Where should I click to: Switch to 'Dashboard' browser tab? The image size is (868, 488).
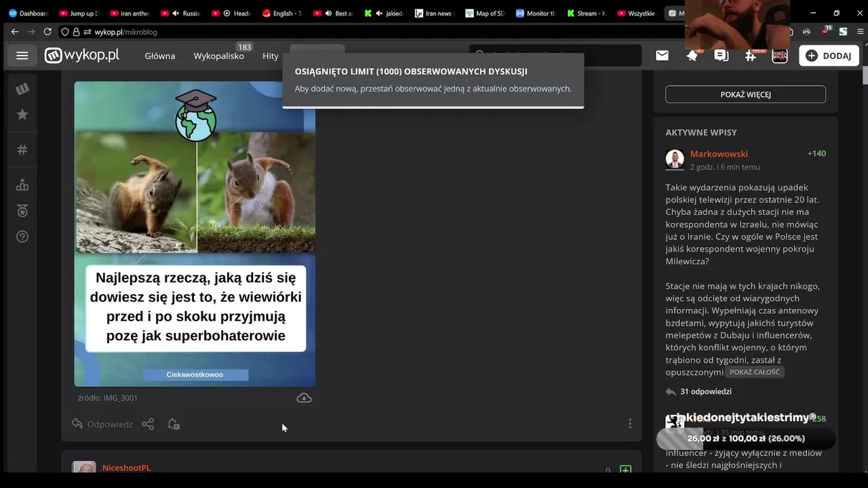pyautogui.click(x=27, y=13)
